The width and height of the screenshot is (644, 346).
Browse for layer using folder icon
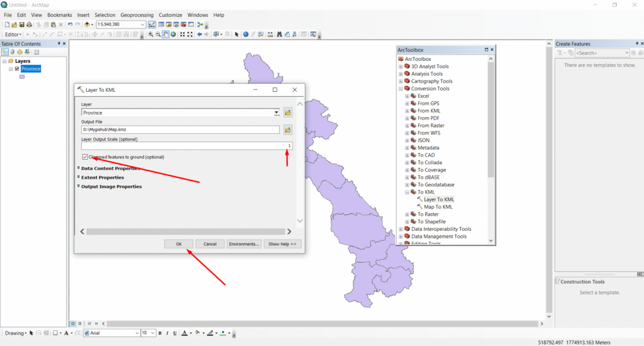click(x=288, y=113)
